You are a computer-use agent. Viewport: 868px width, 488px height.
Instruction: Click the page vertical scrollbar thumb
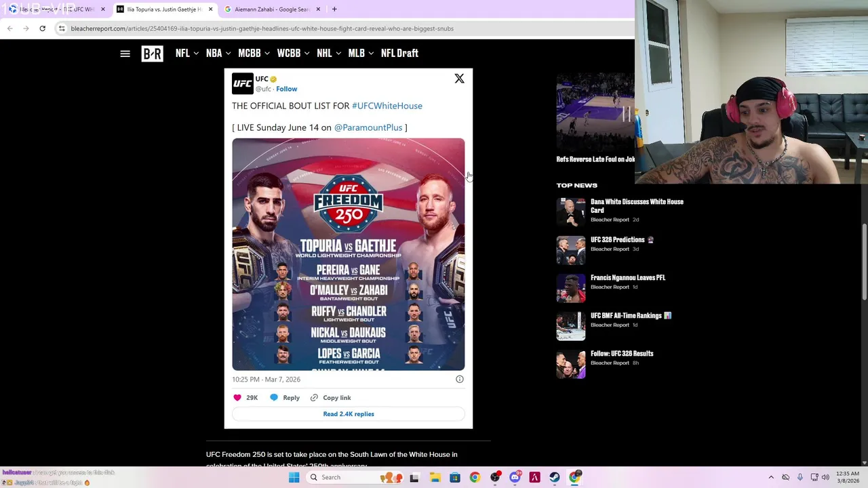[x=864, y=261]
